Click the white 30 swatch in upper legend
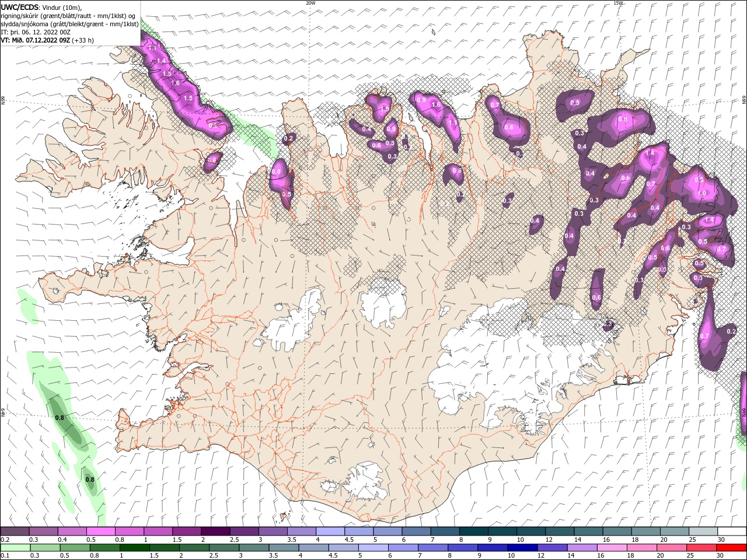This screenshot has height=560, width=747. coord(731,531)
